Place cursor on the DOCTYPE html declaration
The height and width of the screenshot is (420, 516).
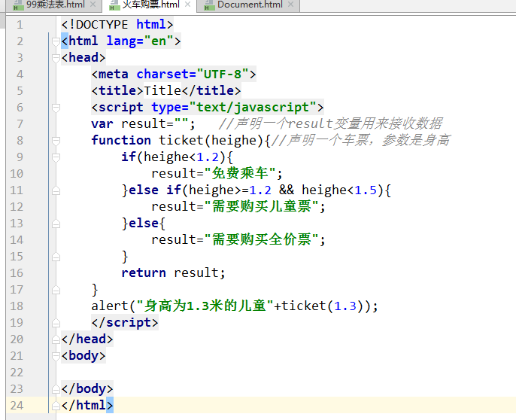117,25
